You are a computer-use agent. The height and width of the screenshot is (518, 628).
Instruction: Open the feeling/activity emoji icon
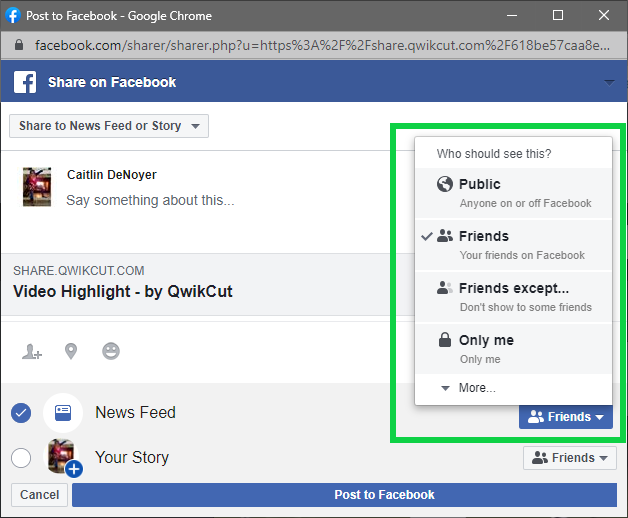pos(111,351)
